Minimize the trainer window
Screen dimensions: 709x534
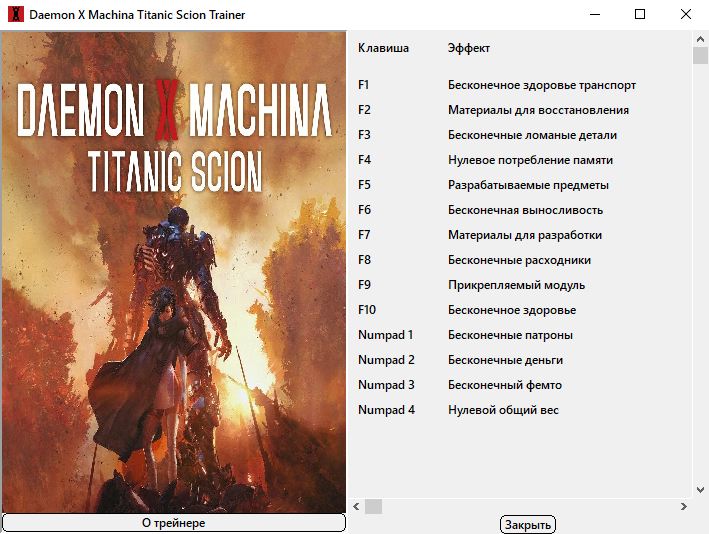[595, 14]
